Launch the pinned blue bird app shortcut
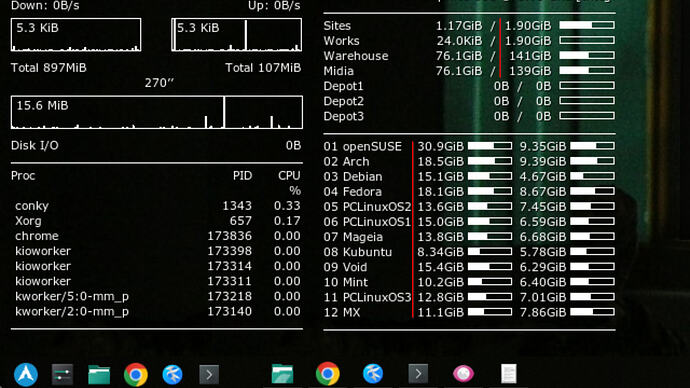 click(x=172, y=375)
